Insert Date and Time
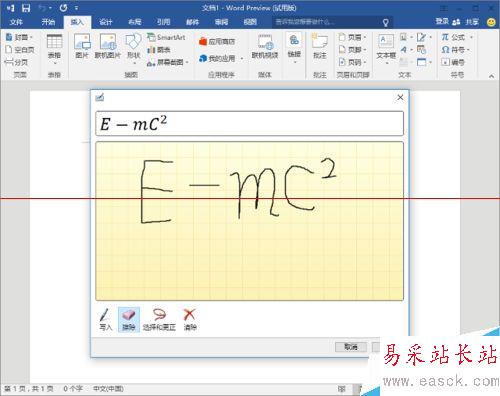The image size is (500, 396). [422, 50]
